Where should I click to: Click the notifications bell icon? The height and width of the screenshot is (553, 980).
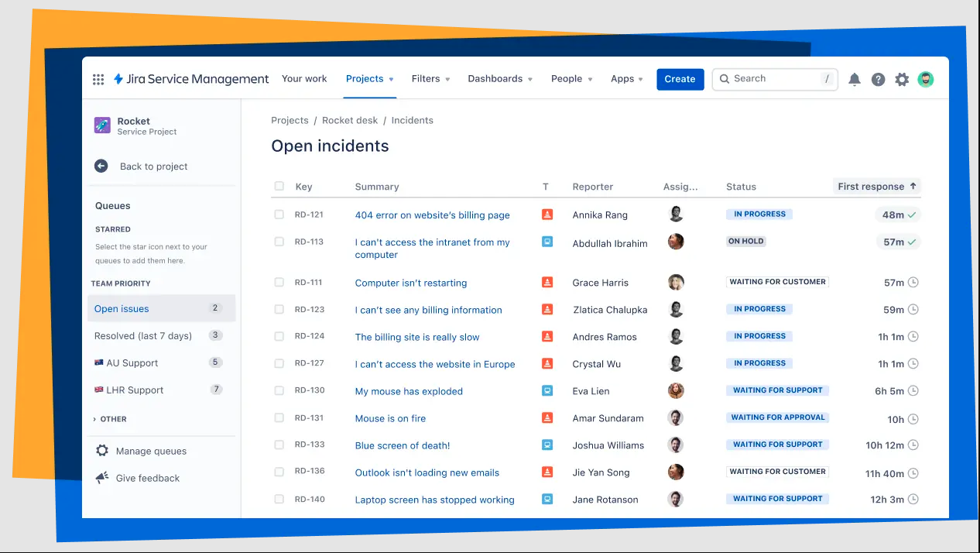(855, 79)
